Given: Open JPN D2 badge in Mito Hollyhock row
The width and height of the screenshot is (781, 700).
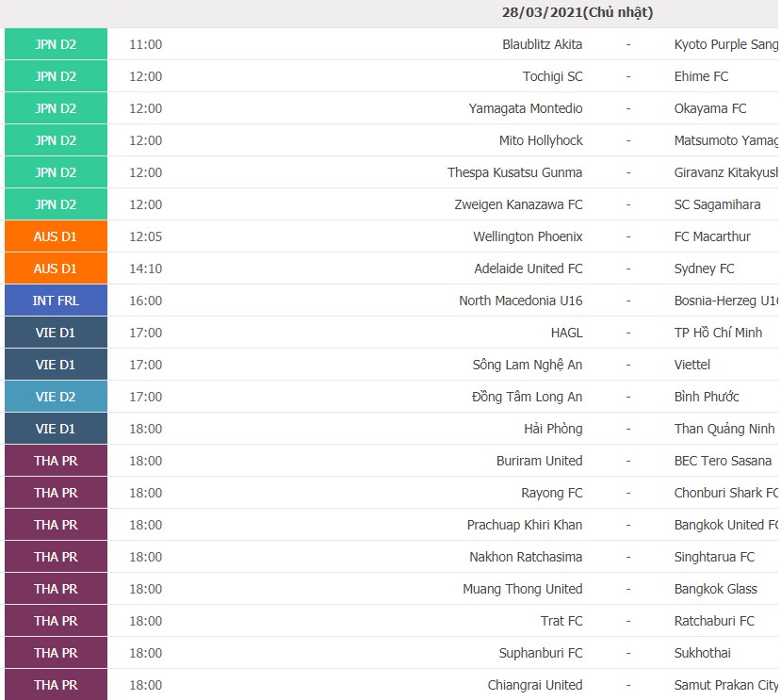Looking at the screenshot, I should (x=56, y=140).
